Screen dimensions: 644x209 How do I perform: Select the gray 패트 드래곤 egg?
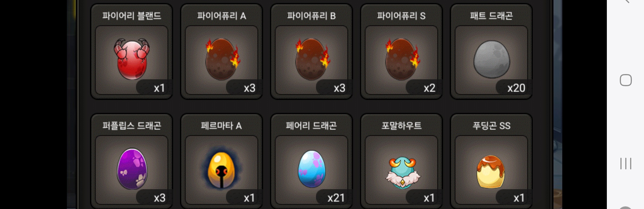(x=492, y=59)
